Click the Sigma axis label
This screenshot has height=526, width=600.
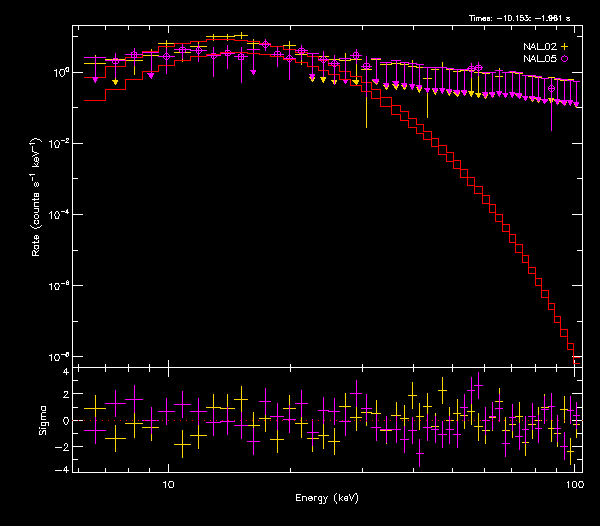point(42,420)
